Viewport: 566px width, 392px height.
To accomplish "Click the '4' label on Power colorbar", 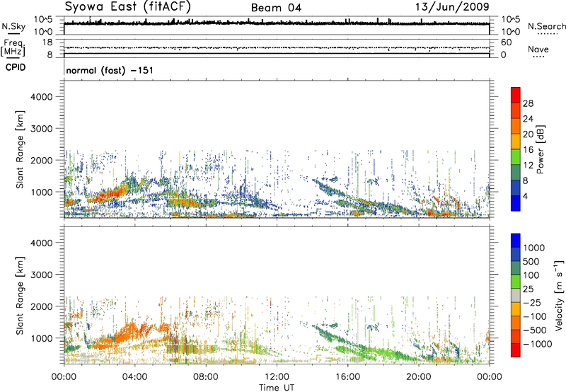I will point(525,197).
